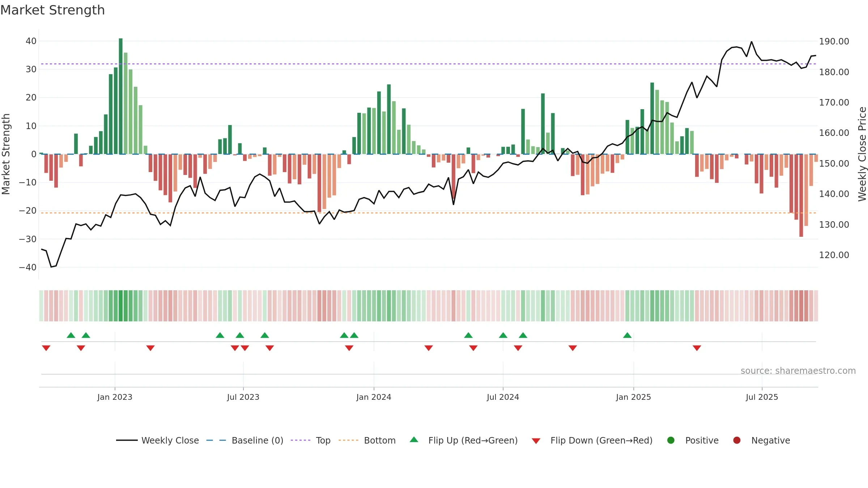Screen dimensions: 868x488
Task: Click the orange dotted Bottom line sample in legend
Action: click(x=348, y=440)
